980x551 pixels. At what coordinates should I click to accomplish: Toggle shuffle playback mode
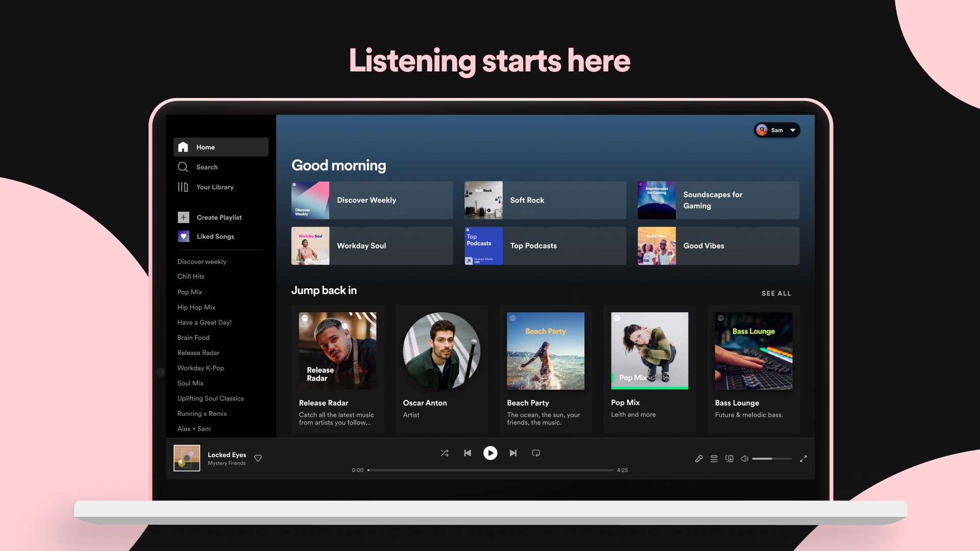(445, 453)
